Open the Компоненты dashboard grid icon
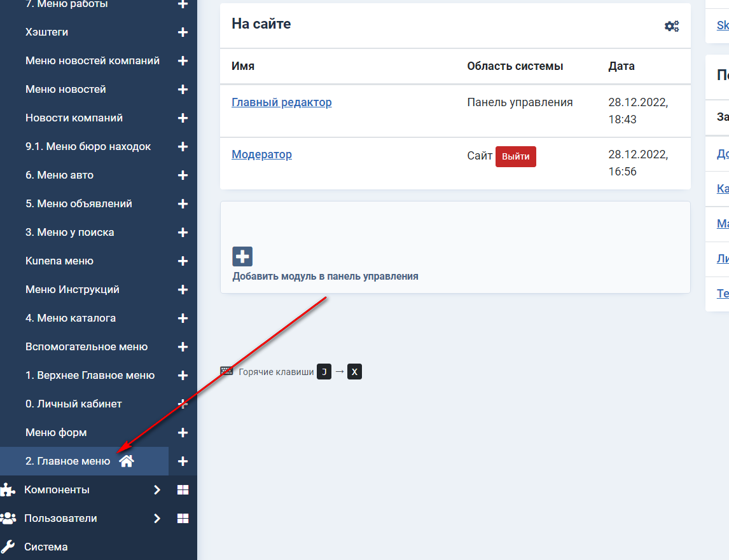Screen dimensions: 729x560 [183, 490]
